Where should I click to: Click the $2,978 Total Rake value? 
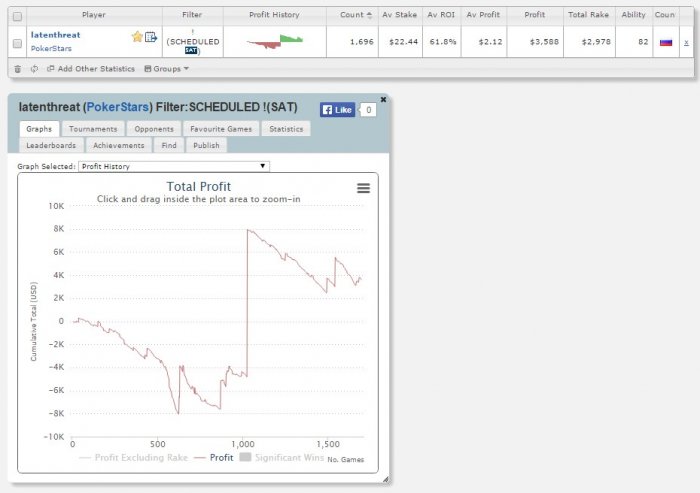click(x=596, y=42)
